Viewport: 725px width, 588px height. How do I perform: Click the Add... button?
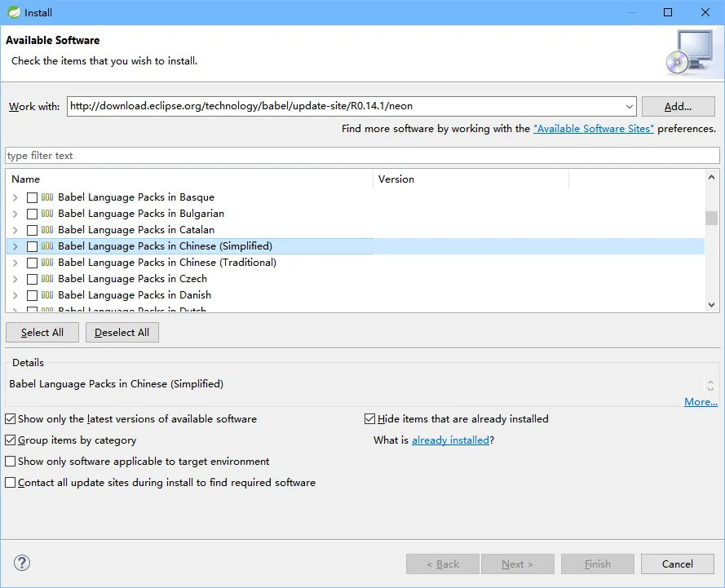click(x=678, y=107)
